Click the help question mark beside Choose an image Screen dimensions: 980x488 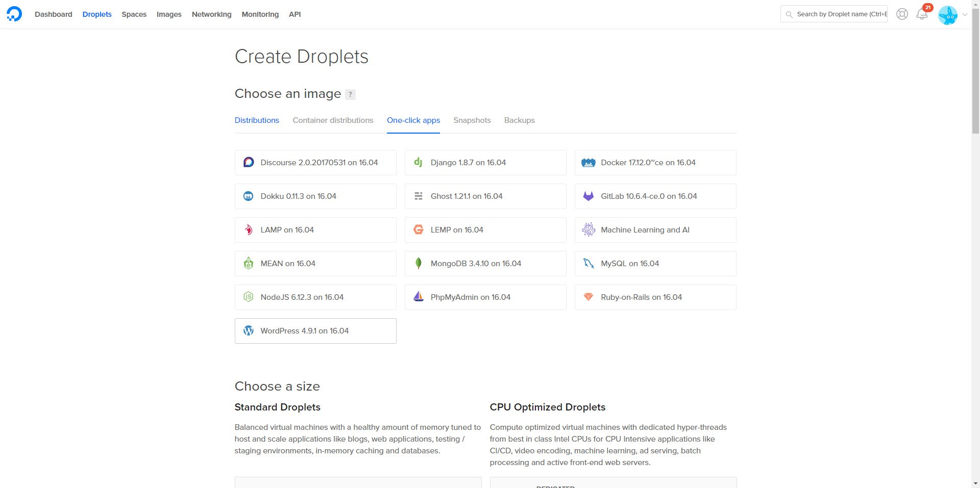(350, 94)
